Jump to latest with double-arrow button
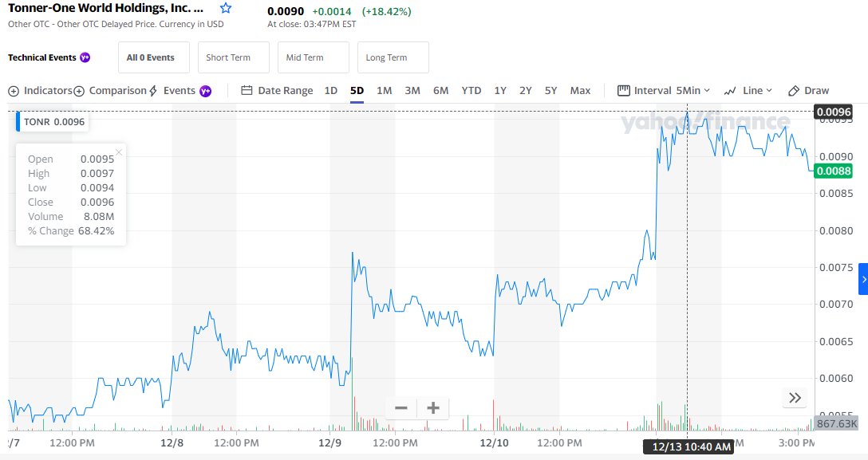This screenshot has height=460, width=868. [795, 398]
